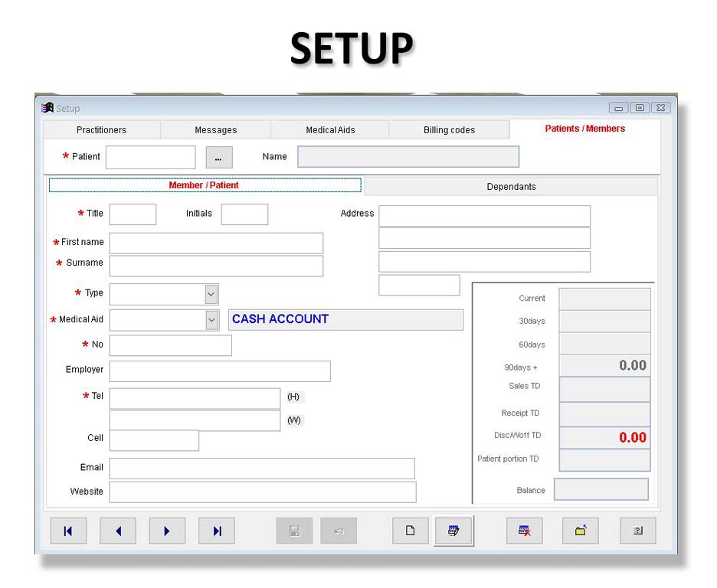
Task: Click the edit record icon
Action: pyautogui.click(x=453, y=531)
